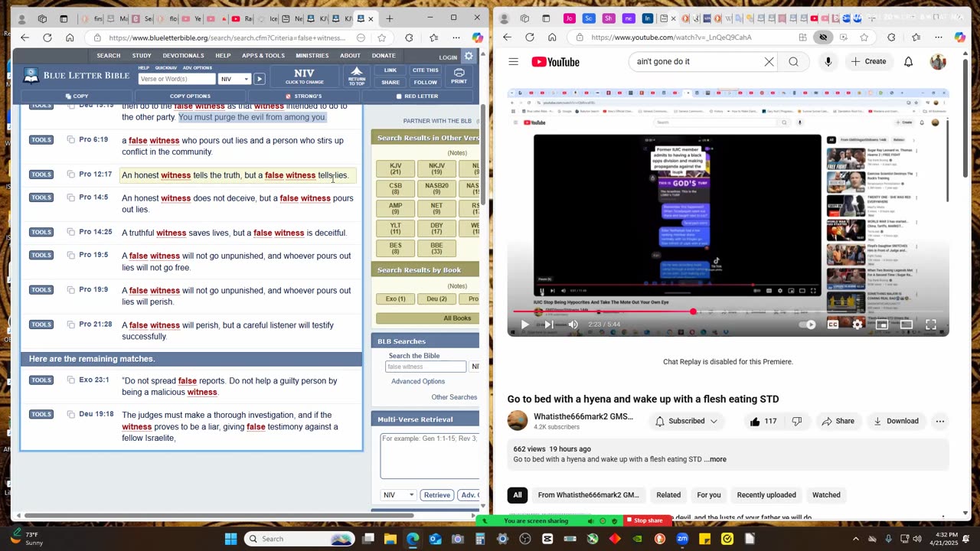Screen dimensions: 980x551
Task: Toggle the Red Letter option
Action: pyautogui.click(x=417, y=96)
